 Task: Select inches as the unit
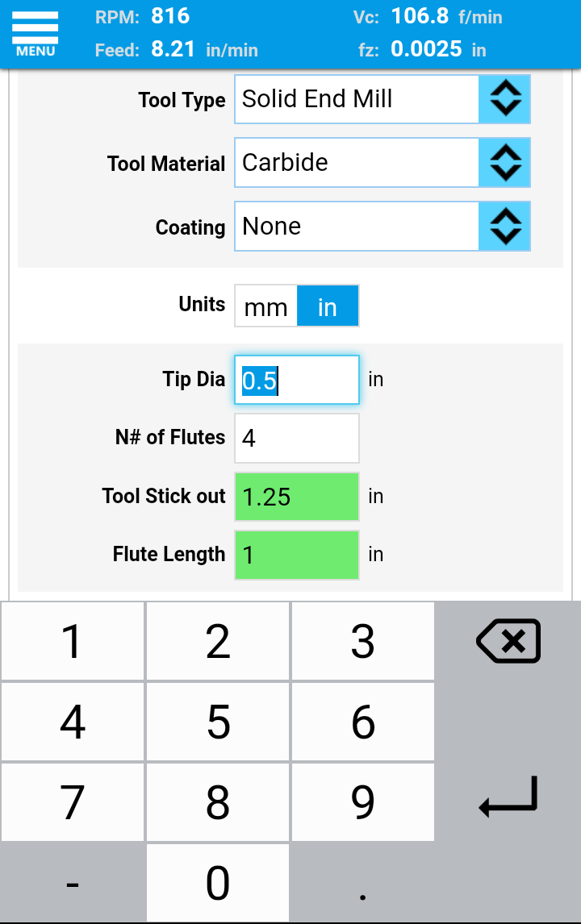[328, 306]
